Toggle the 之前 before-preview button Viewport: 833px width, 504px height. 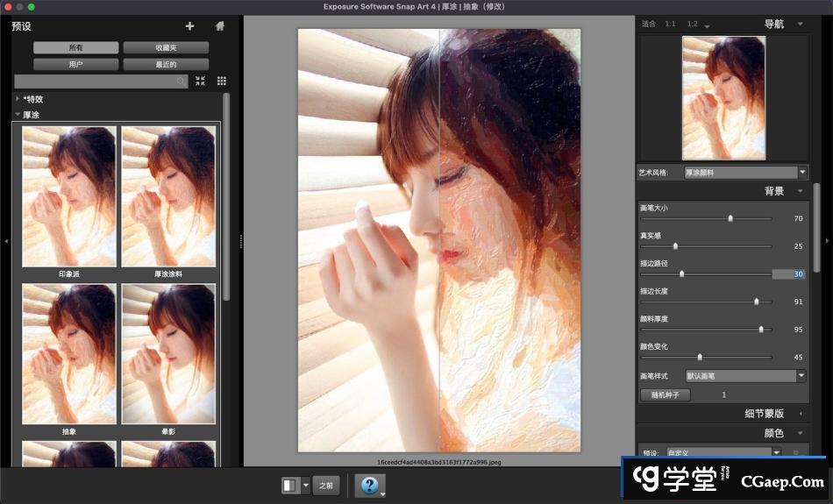tap(326, 485)
